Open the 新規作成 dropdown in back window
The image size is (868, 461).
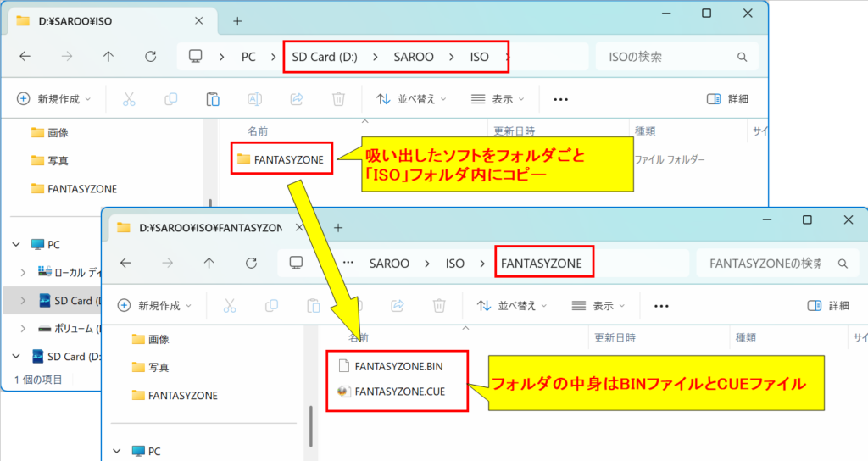tap(58, 99)
